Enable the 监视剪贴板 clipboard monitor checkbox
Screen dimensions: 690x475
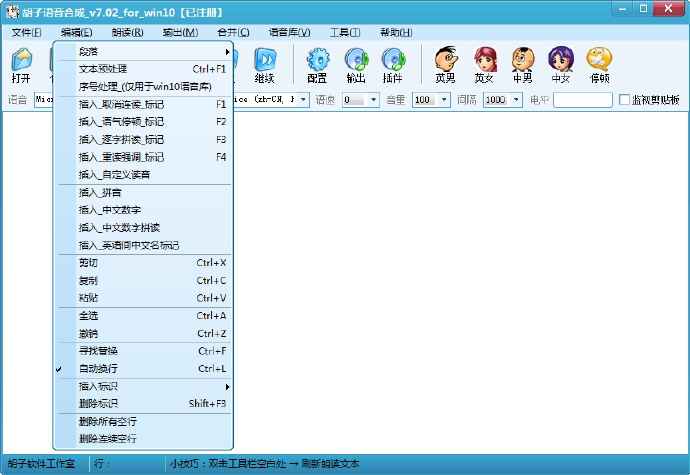point(625,100)
